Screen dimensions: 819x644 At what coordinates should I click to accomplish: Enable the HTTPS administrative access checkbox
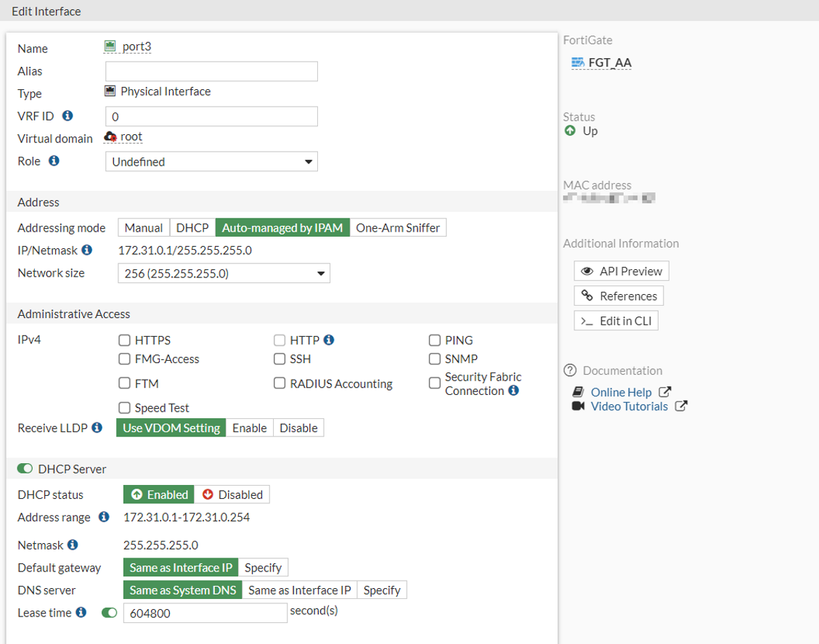[124, 340]
